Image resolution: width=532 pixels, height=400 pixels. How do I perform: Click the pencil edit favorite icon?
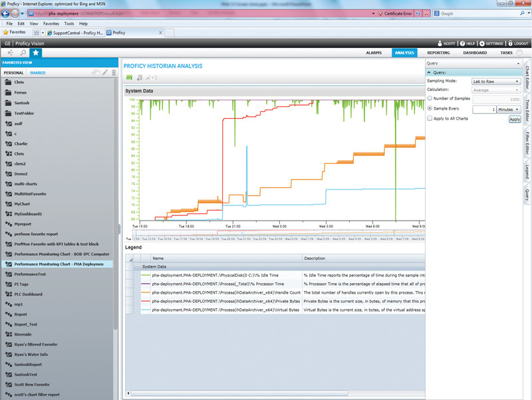[105, 72]
